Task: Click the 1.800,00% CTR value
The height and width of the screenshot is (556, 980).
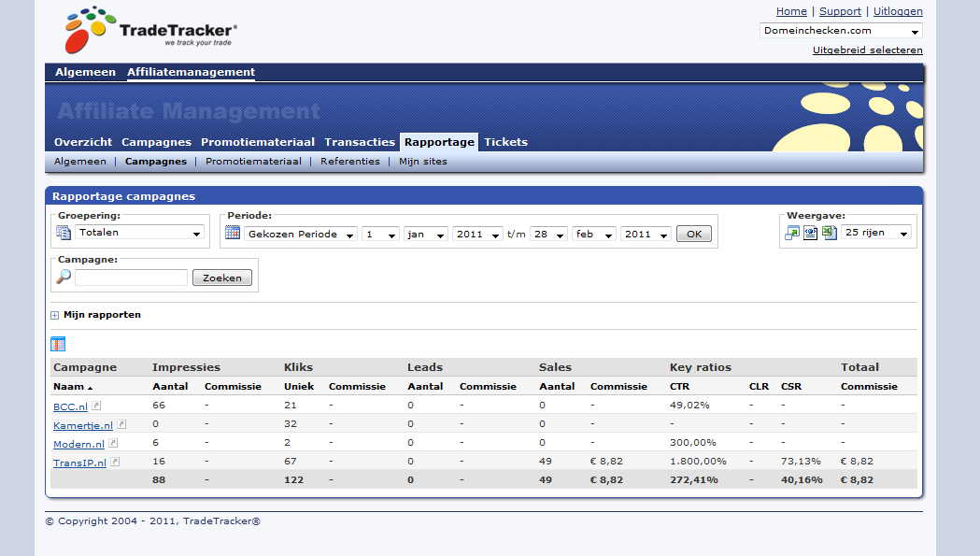Action: (x=698, y=462)
